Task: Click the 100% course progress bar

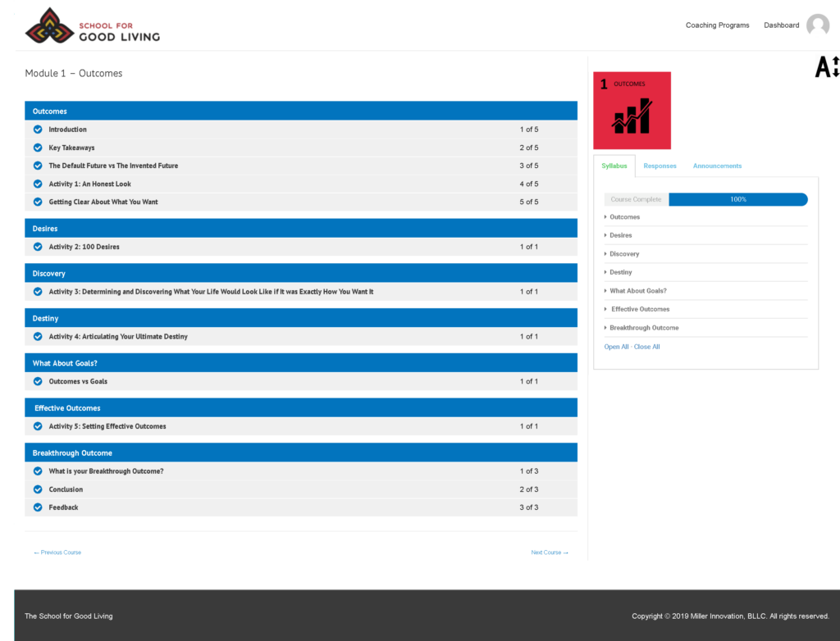Action: [737, 199]
